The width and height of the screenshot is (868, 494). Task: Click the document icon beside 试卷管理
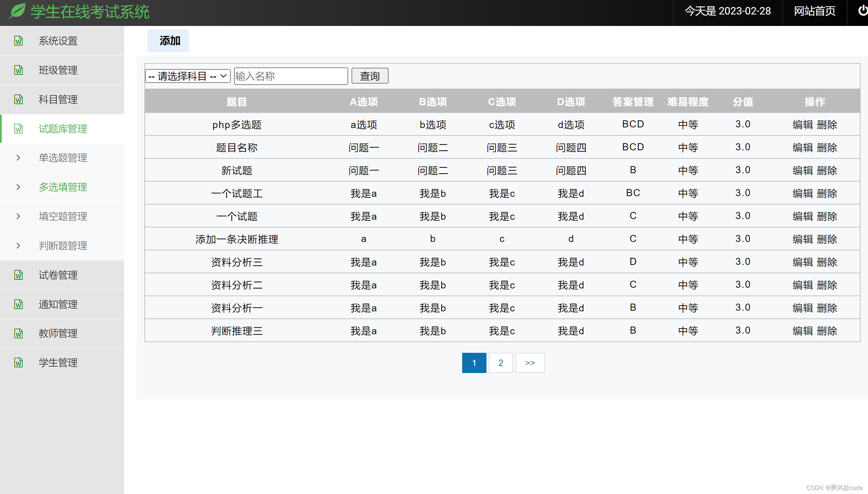(19, 275)
